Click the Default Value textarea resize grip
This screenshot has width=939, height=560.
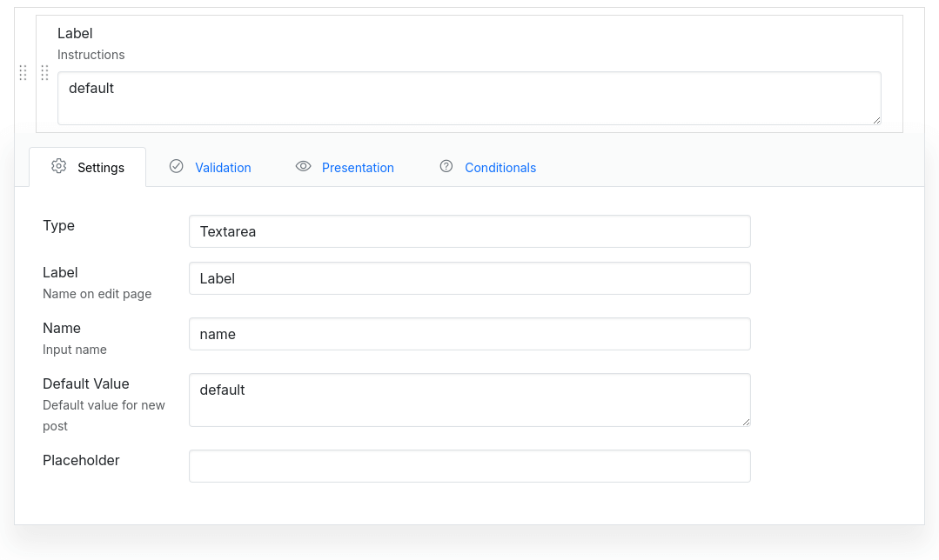[745, 422]
